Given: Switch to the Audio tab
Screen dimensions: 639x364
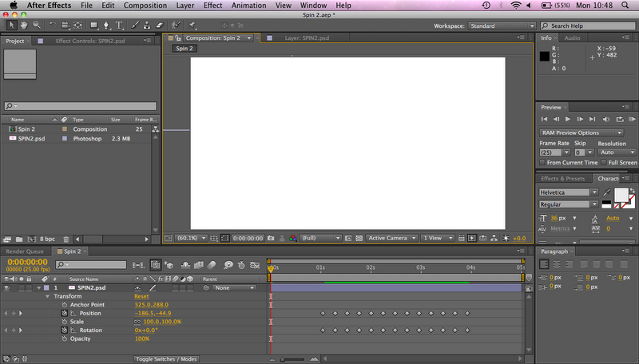Looking at the screenshot, I should click(x=572, y=38).
